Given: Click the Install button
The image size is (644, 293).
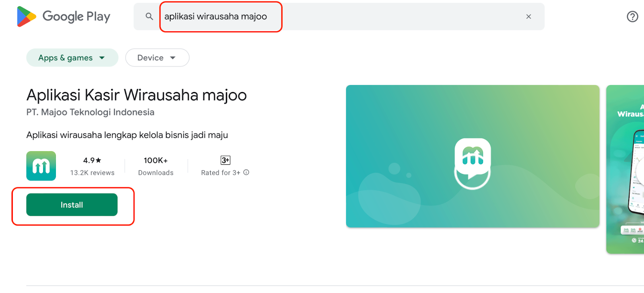Looking at the screenshot, I should point(72,205).
